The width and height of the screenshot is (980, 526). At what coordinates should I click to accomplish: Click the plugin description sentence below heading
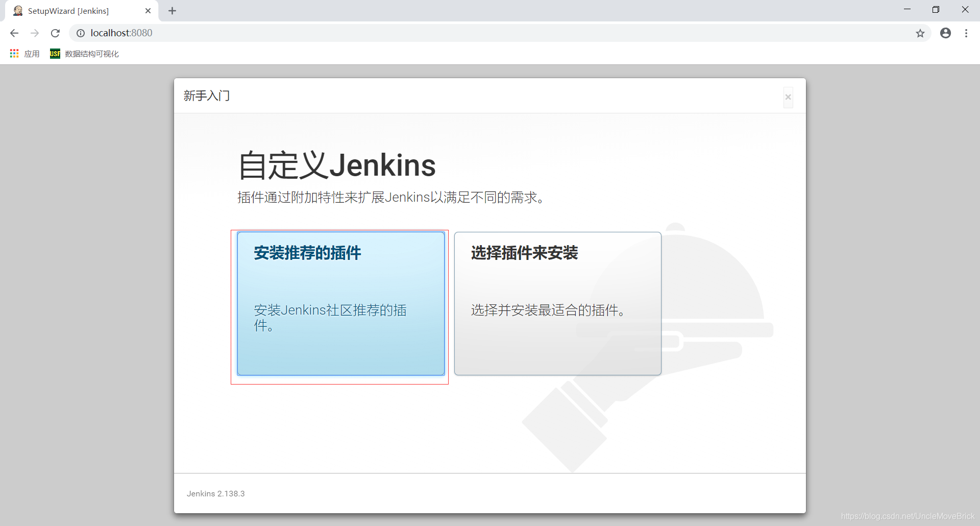pyautogui.click(x=392, y=197)
